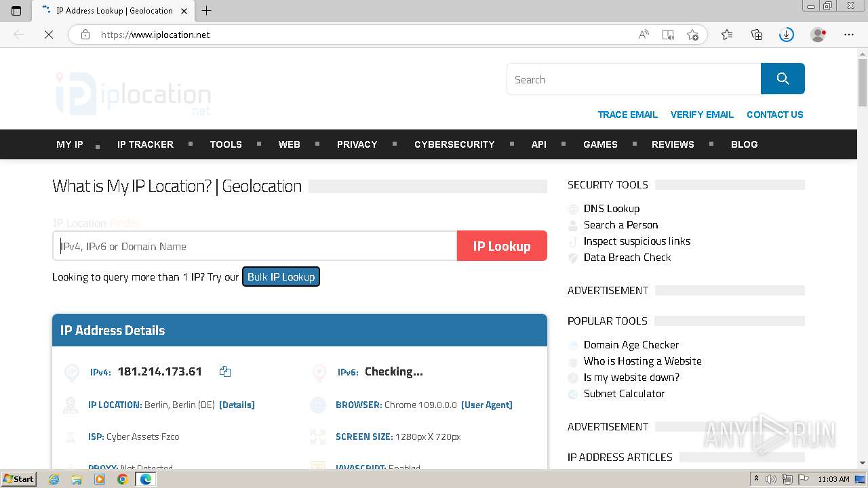This screenshot has width=868, height=488.
Task: Open the Favorites list icon
Action: [x=727, y=35]
